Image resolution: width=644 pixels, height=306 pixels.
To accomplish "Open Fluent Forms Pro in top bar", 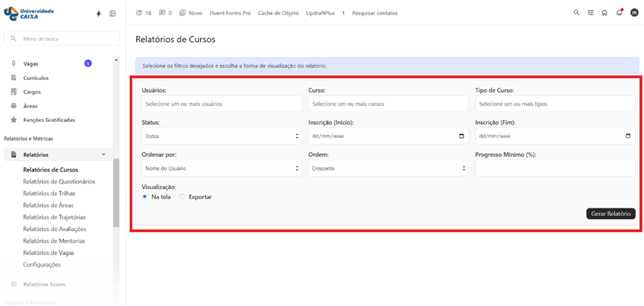I will (x=230, y=13).
